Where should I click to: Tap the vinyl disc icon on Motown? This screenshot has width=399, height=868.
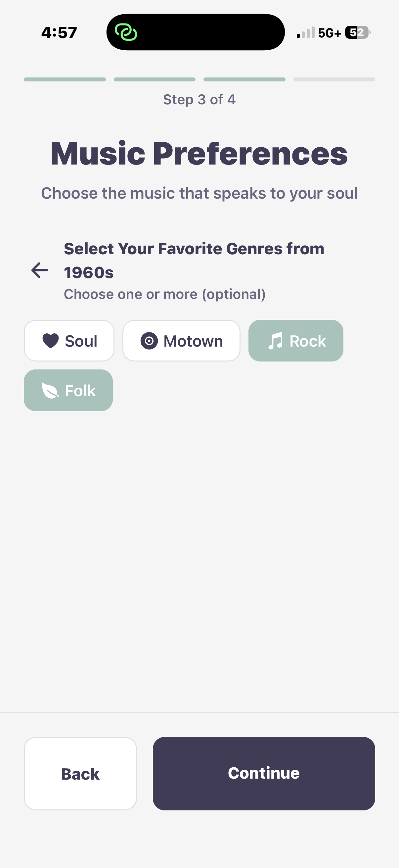(149, 341)
